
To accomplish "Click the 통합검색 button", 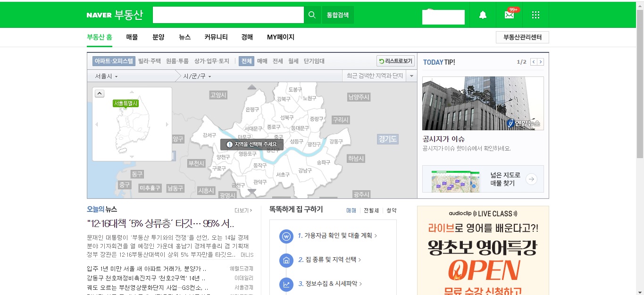I will click(338, 15).
